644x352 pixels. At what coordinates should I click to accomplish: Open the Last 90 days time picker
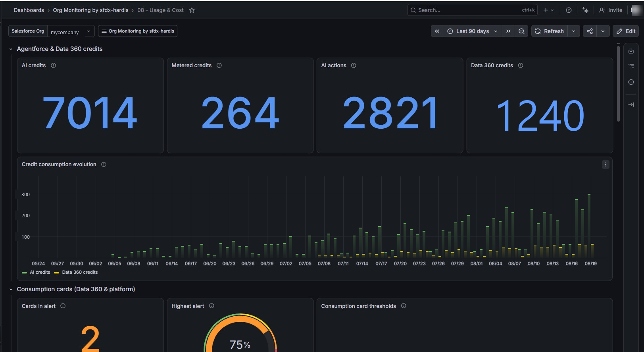tap(472, 31)
